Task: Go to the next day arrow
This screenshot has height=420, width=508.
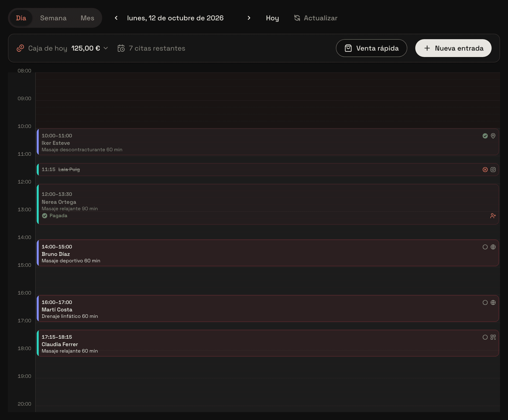Action: point(249,18)
